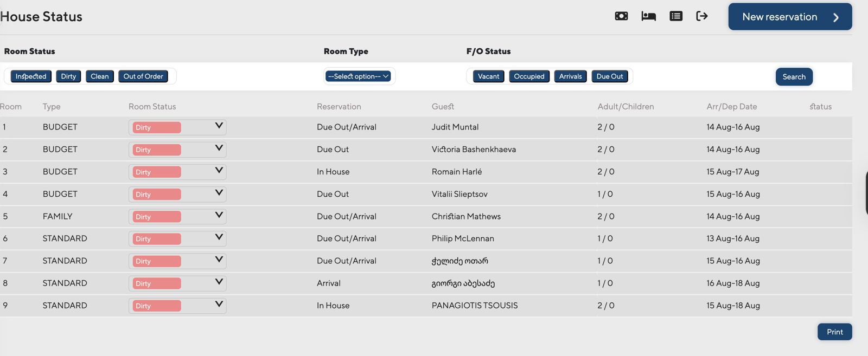The width and height of the screenshot is (868, 356).
Task: Toggle the Clean room status filter
Action: pyautogui.click(x=100, y=76)
